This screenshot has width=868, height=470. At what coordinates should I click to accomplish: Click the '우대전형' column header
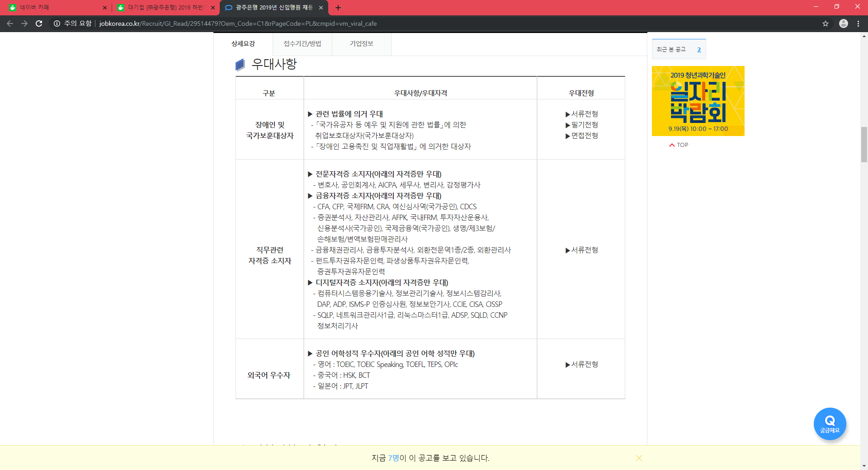[x=581, y=93]
